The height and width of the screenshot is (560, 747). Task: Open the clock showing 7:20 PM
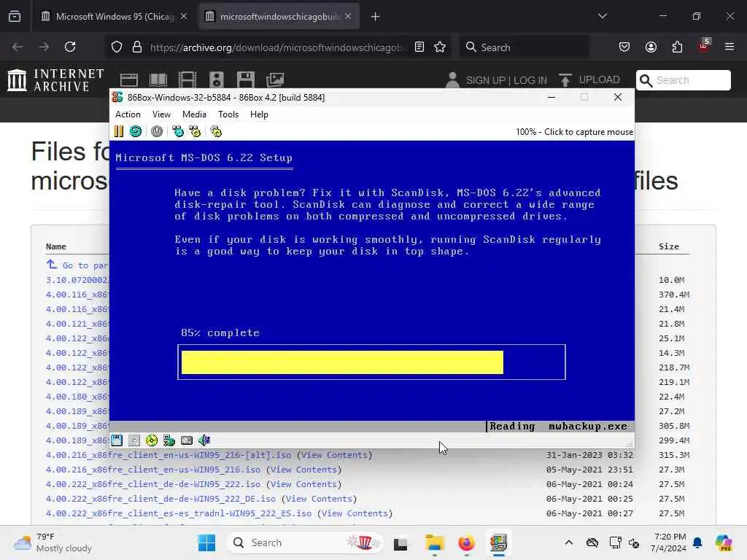[x=670, y=542]
